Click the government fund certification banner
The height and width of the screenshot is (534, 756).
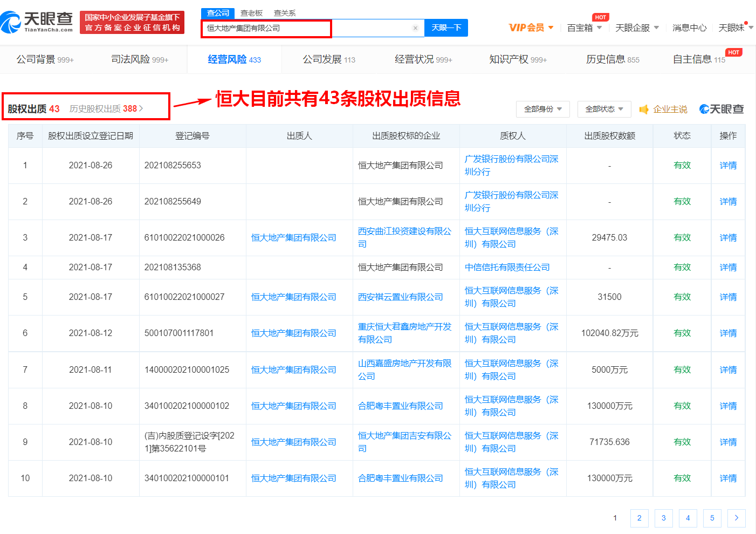(x=132, y=22)
